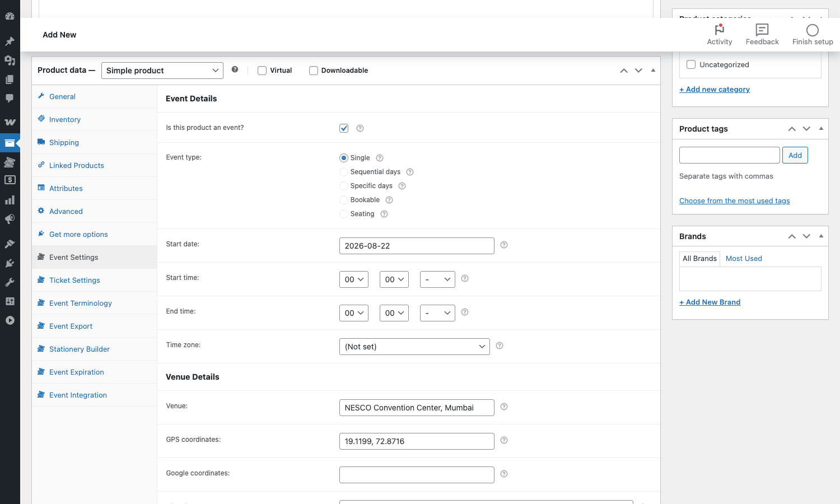Image resolution: width=840 pixels, height=504 pixels.
Task: Collapse the Brands panel toggle triangle
Action: pyautogui.click(x=821, y=236)
